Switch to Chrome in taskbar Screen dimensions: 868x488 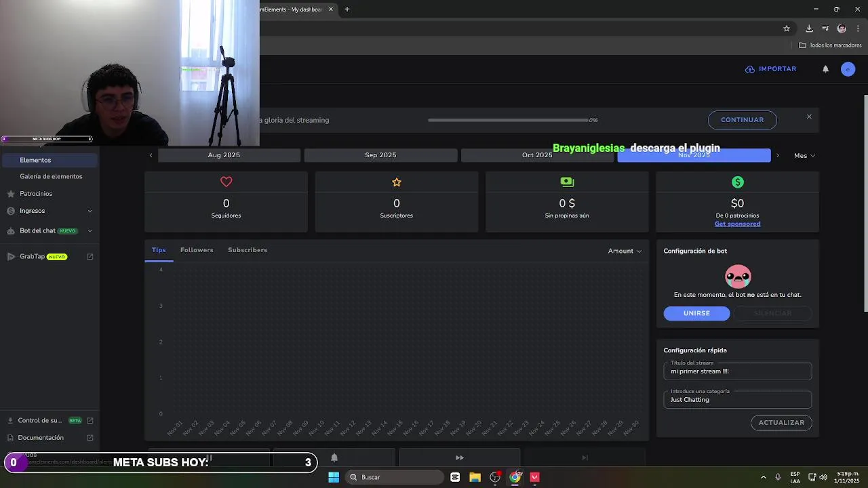tap(515, 477)
